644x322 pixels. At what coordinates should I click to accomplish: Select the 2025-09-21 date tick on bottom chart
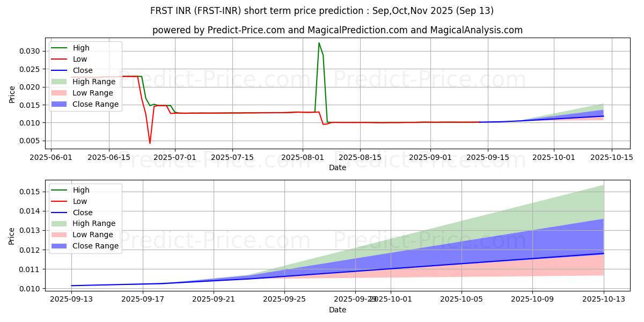pyautogui.click(x=214, y=299)
